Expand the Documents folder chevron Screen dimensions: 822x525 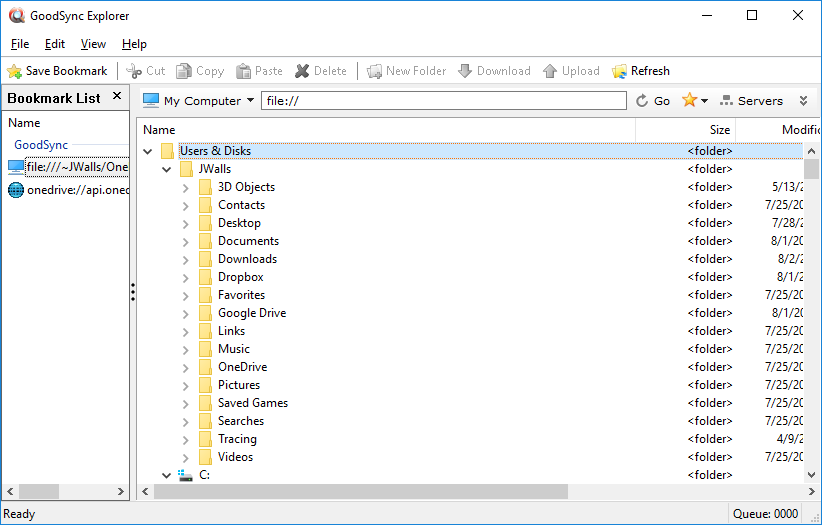[x=185, y=241]
